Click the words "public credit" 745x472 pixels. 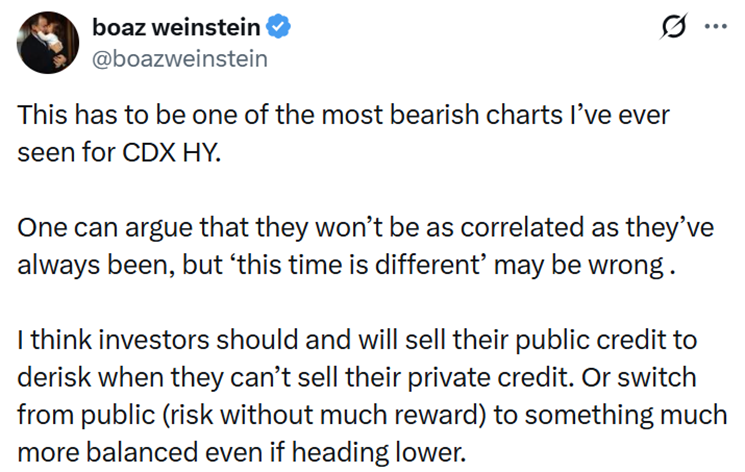click(585, 340)
